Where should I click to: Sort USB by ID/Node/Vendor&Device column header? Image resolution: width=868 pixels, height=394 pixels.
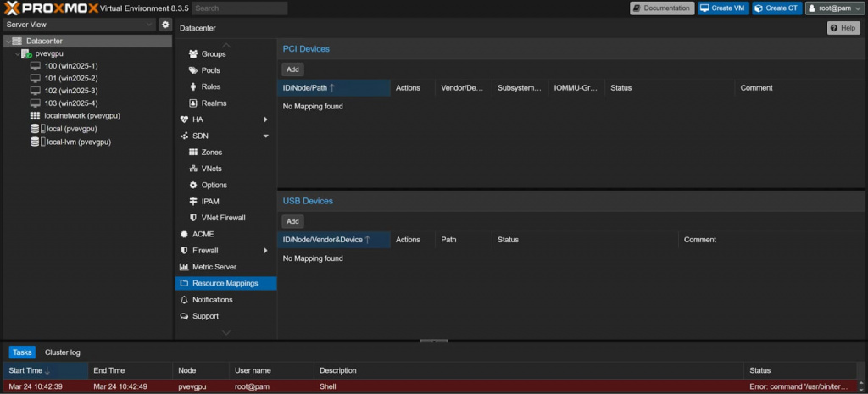tap(334, 240)
